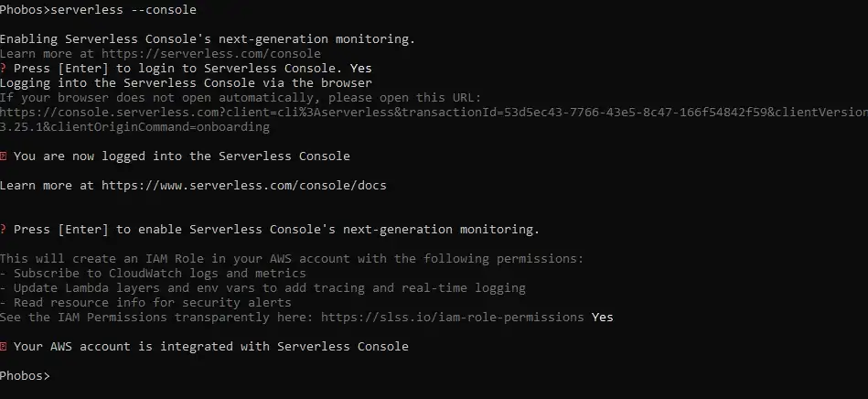868x399 pixels.
Task: Click the Yes after the IAM permissions link
Action: [602, 318]
